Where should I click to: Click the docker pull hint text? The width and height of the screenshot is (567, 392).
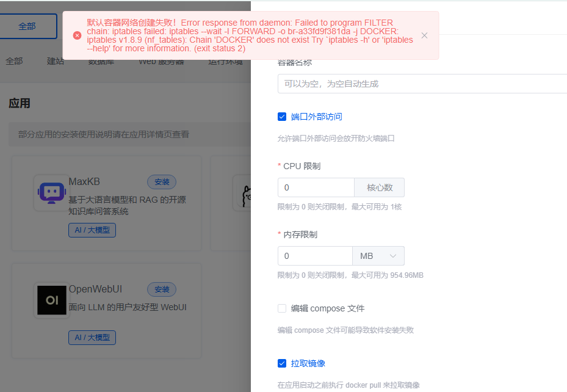click(349, 385)
